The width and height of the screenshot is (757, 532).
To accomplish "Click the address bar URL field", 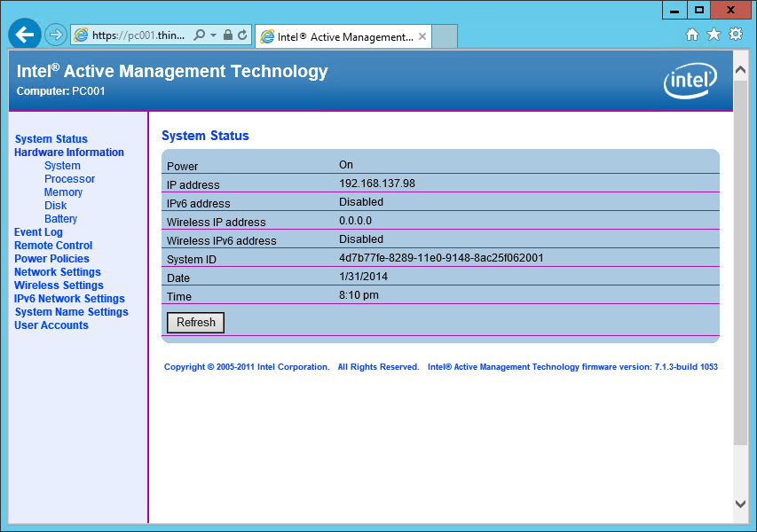I will (x=138, y=35).
